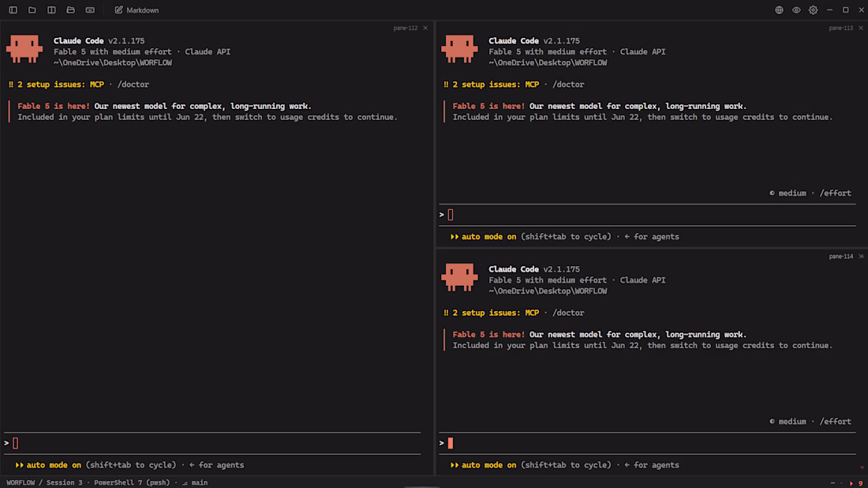Toggle the left sidebar panel icon
Image resolution: width=868 pixels, height=488 pixels.
tap(13, 10)
